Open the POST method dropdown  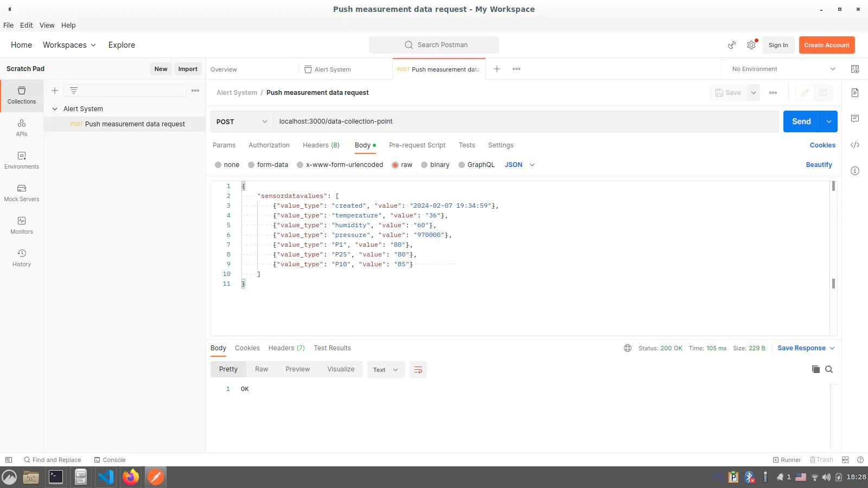click(241, 121)
